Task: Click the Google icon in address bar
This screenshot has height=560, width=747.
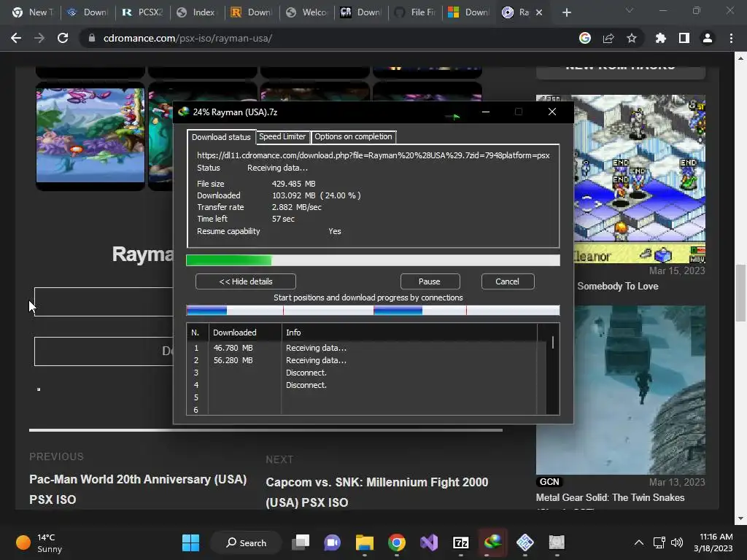Action: pos(585,38)
